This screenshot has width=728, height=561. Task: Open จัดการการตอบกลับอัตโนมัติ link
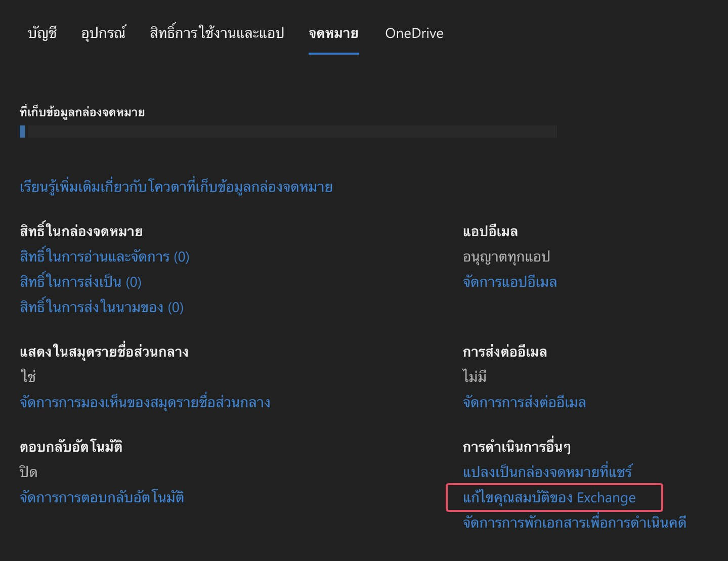(x=102, y=498)
